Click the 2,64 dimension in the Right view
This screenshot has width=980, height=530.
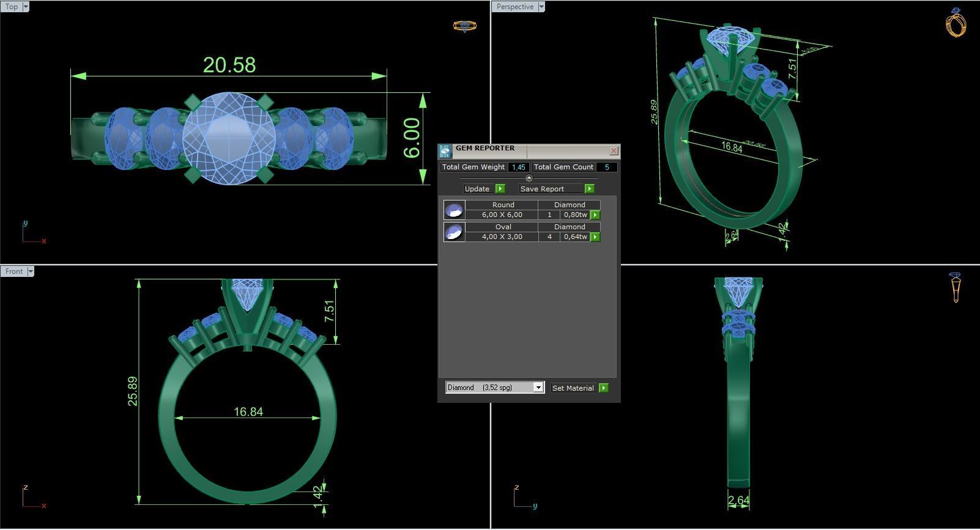click(x=738, y=501)
